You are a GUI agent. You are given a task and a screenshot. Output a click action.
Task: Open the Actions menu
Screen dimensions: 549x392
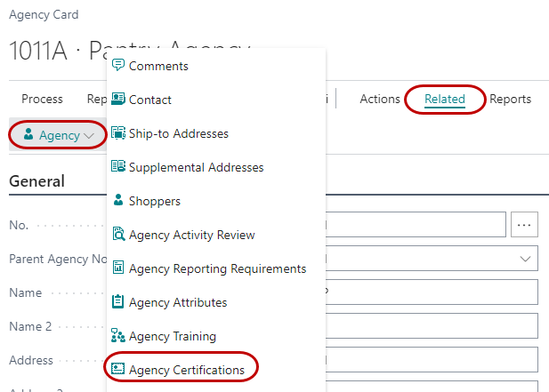click(380, 99)
